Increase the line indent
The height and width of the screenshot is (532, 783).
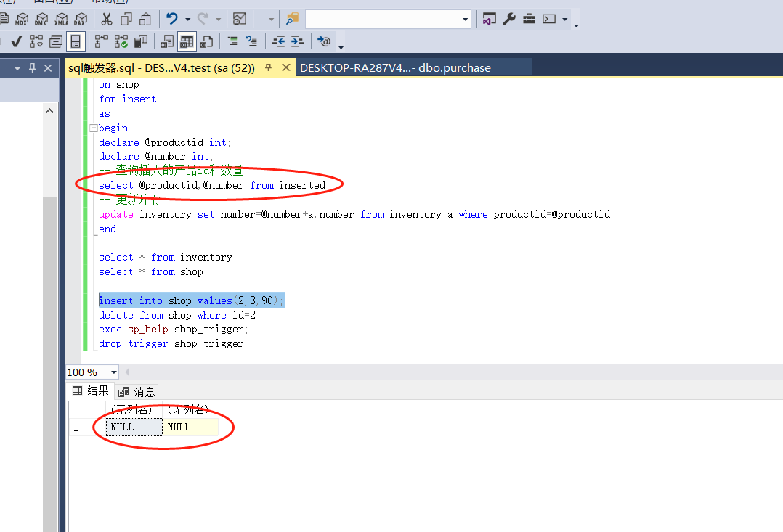pyautogui.click(x=298, y=41)
